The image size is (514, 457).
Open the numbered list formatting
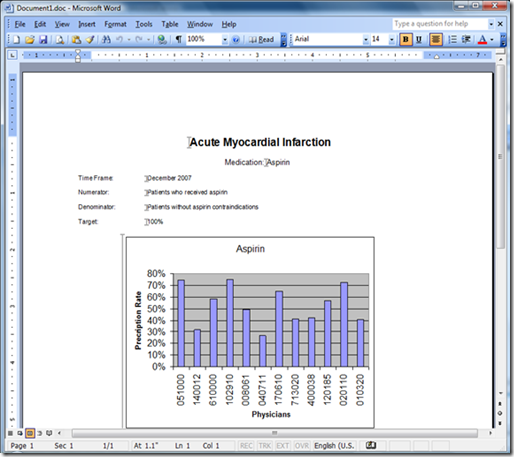(452, 40)
